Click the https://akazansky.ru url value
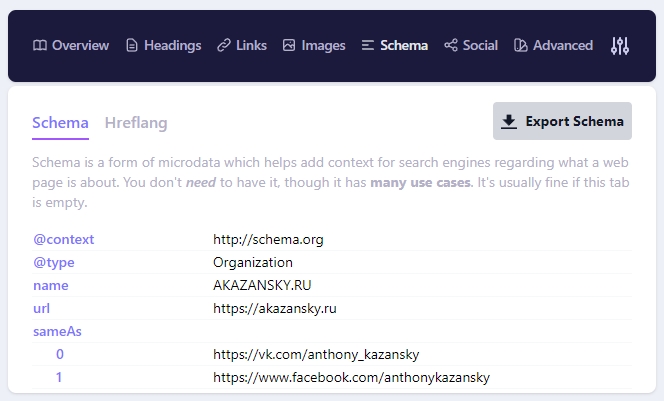The image size is (664, 401). 275,308
